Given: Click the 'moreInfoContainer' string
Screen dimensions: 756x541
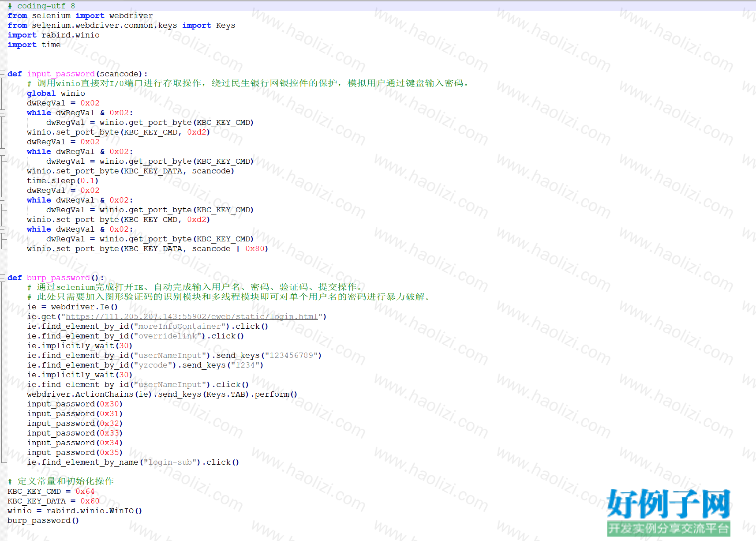Looking at the screenshot, I should pos(180,326).
